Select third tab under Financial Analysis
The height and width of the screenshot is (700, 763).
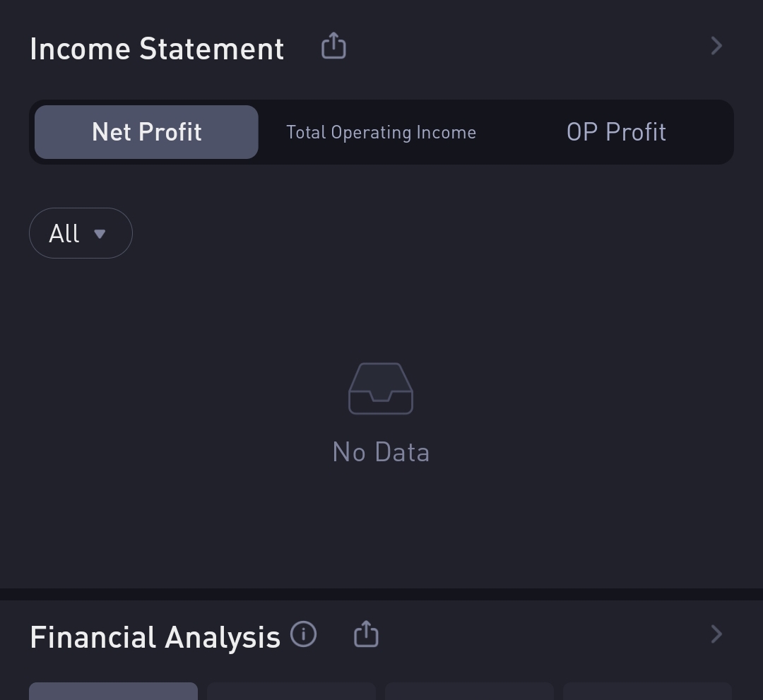(x=470, y=692)
